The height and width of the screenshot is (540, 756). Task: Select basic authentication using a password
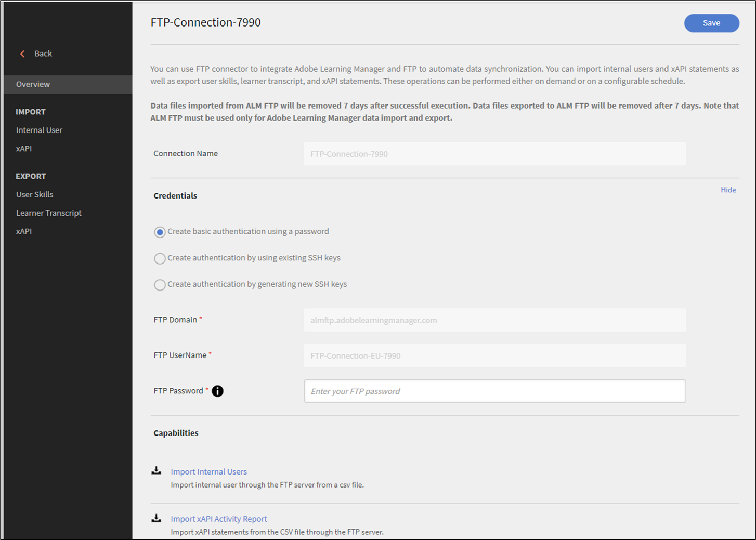[x=160, y=232]
